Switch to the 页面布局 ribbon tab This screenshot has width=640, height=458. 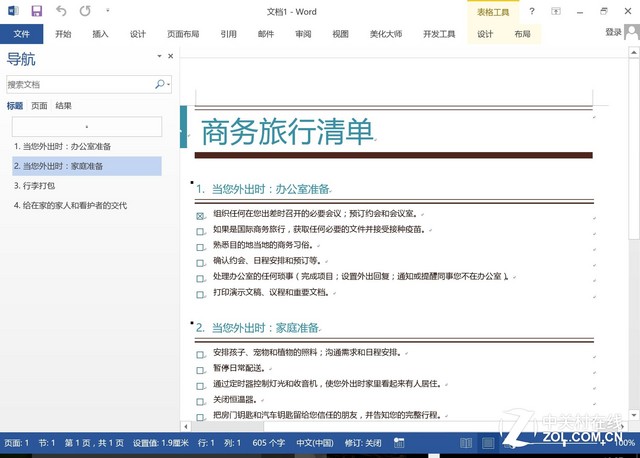(182, 33)
